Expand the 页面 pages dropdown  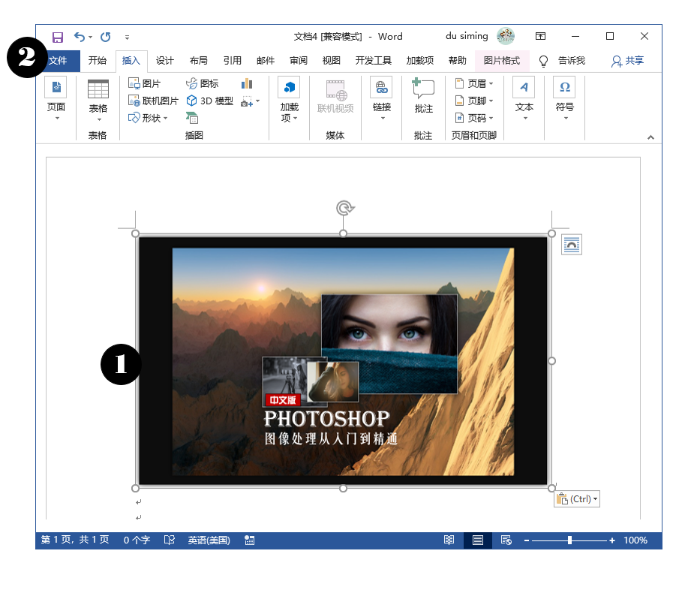coord(56,99)
